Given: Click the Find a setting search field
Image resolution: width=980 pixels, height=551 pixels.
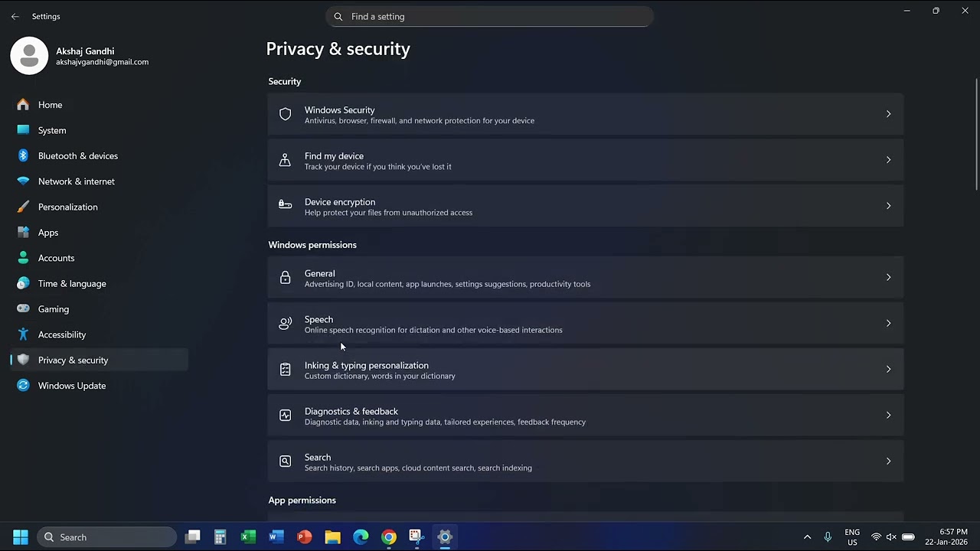Looking at the screenshot, I should point(490,16).
